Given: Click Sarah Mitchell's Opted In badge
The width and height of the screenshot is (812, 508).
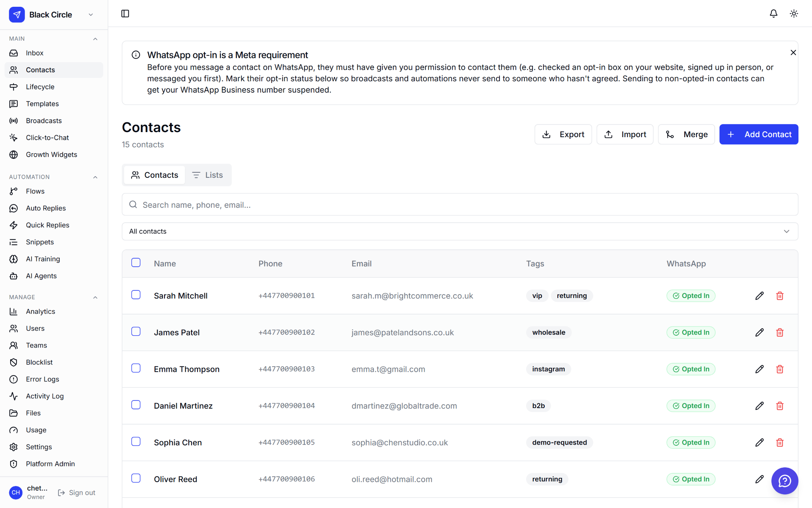Looking at the screenshot, I should click(x=691, y=296).
